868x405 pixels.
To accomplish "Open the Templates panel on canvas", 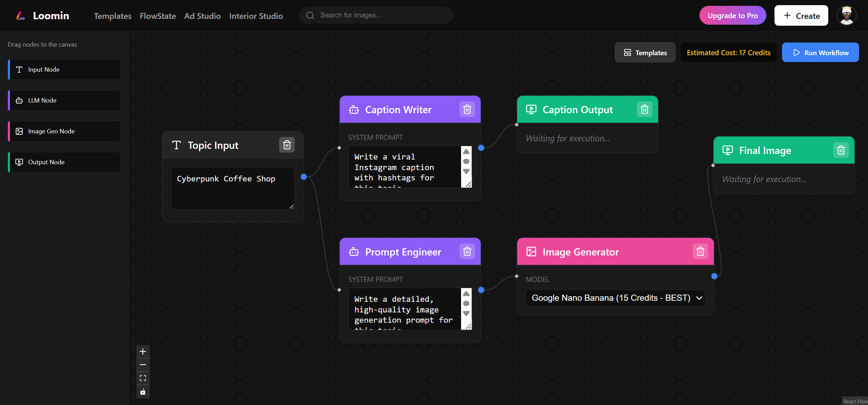I will (644, 52).
